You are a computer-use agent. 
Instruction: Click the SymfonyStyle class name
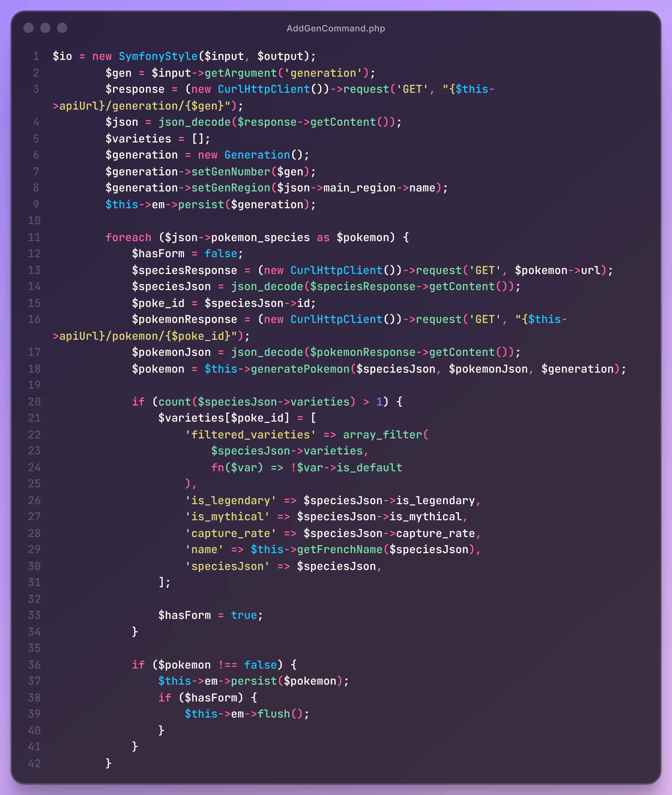tap(158, 56)
